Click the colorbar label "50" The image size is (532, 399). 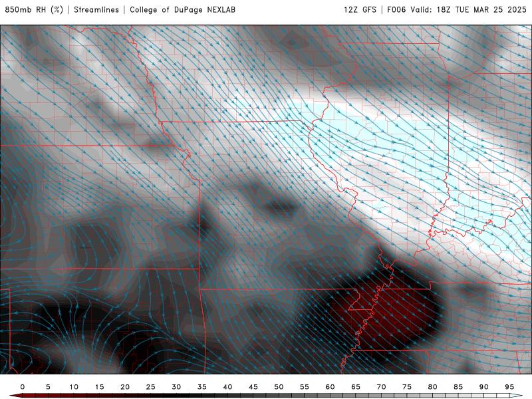click(x=279, y=387)
